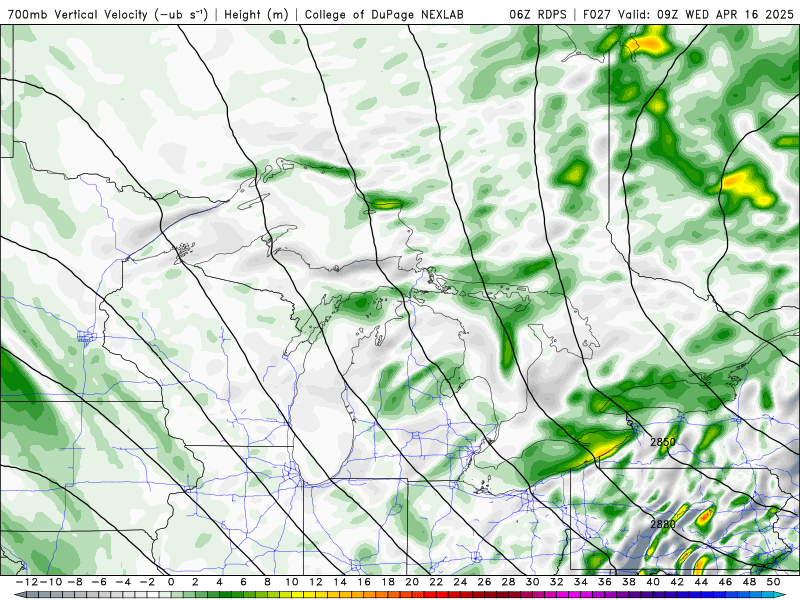Click the '48' value on color scale

click(750, 582)
